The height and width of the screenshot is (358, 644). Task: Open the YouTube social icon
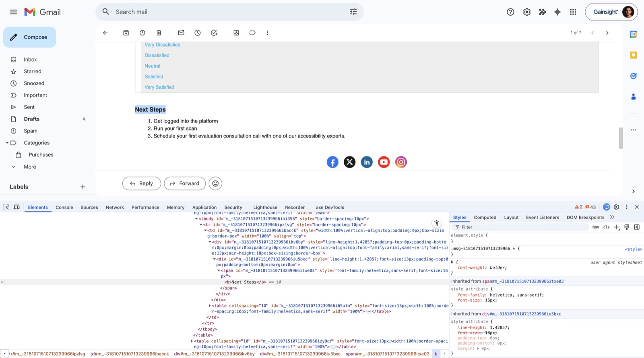[x=384, y=162]
